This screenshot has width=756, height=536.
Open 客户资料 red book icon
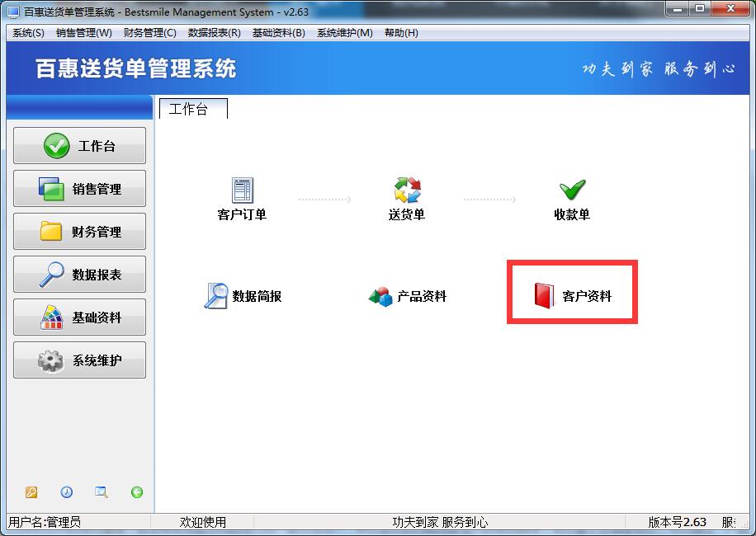(544, 295)
